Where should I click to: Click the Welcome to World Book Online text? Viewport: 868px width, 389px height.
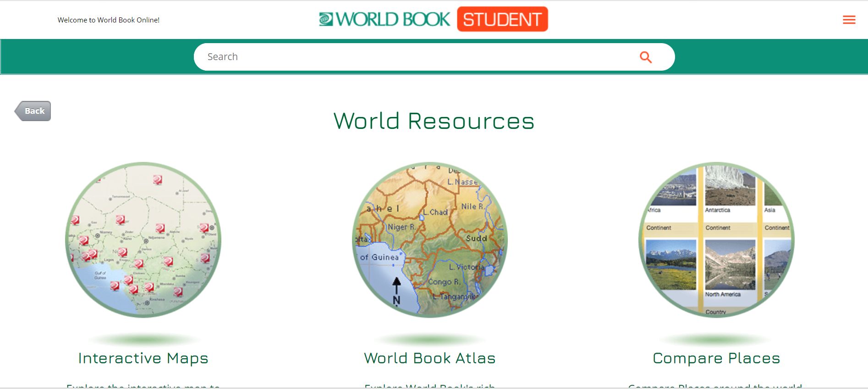pos(109,20)
